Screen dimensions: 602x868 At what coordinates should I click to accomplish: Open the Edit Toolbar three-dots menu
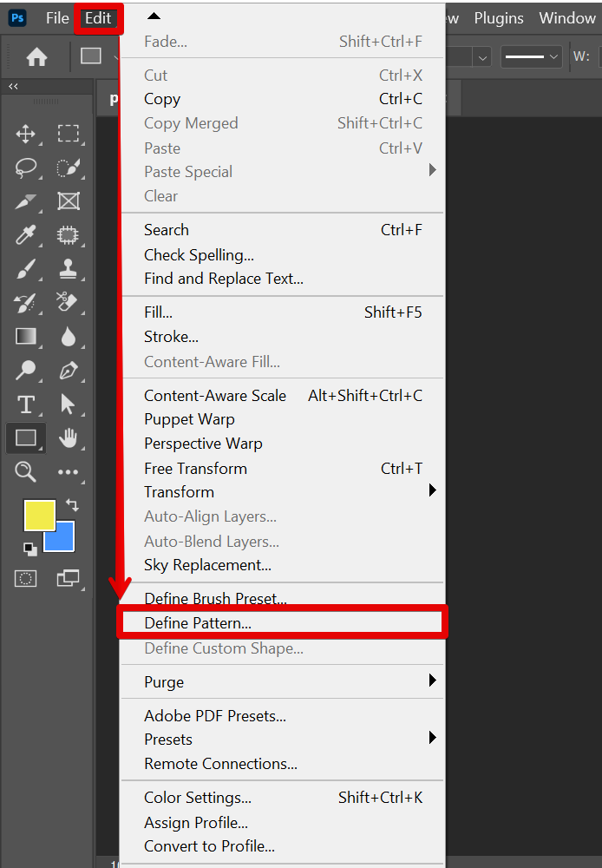pos(68,472)
